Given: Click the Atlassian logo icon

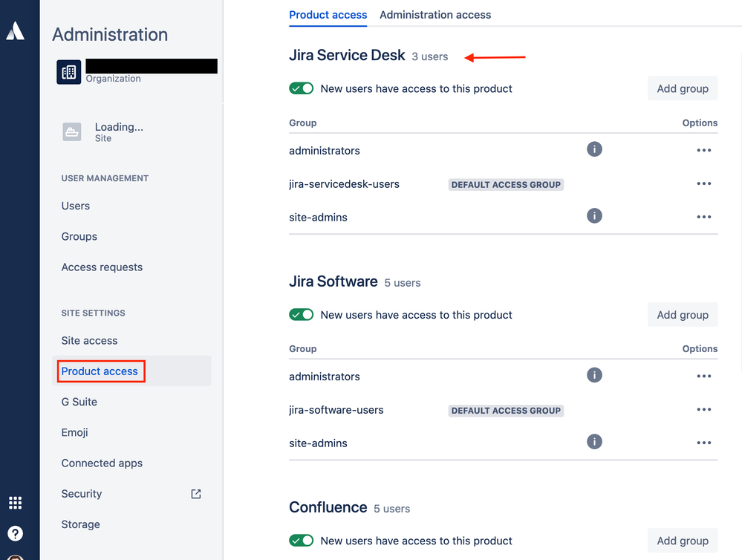Looking at the screenshot, I should click(15, 30).
